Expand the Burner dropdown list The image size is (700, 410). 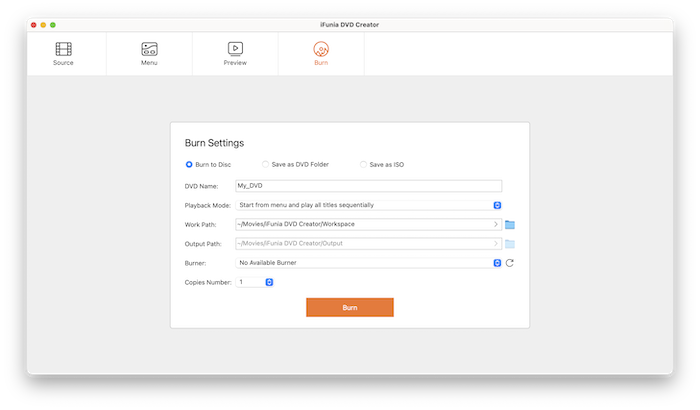click(496, 263)
